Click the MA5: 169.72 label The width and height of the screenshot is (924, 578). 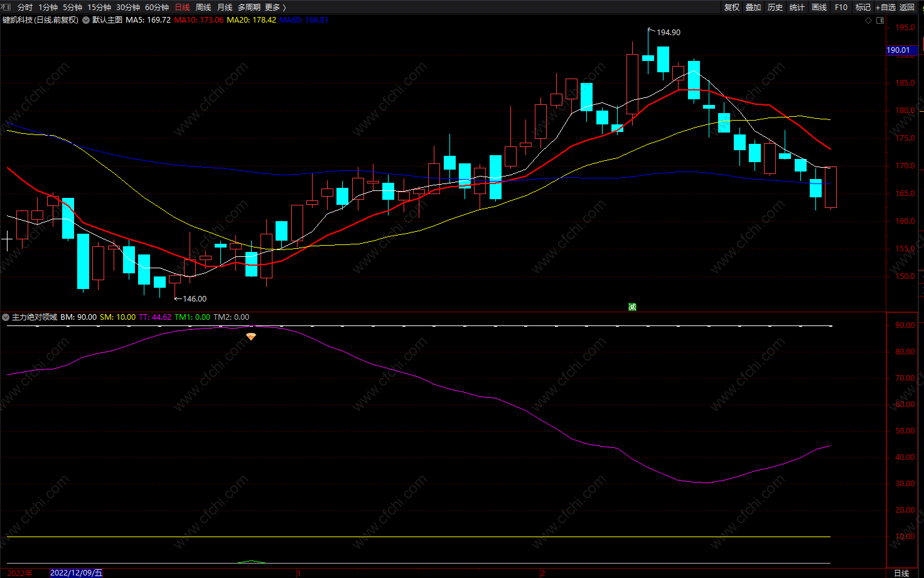click(x=148, y=20)
